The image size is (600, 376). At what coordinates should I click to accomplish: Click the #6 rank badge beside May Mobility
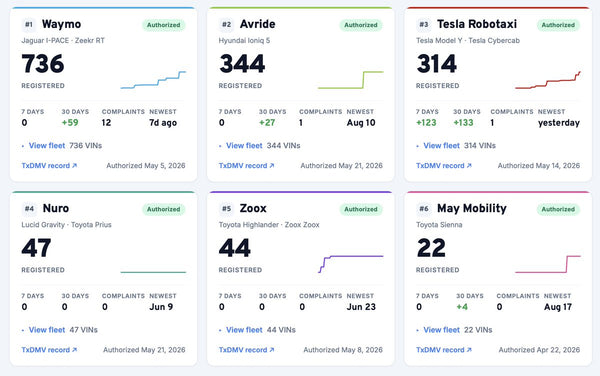[x=424, y=208]
